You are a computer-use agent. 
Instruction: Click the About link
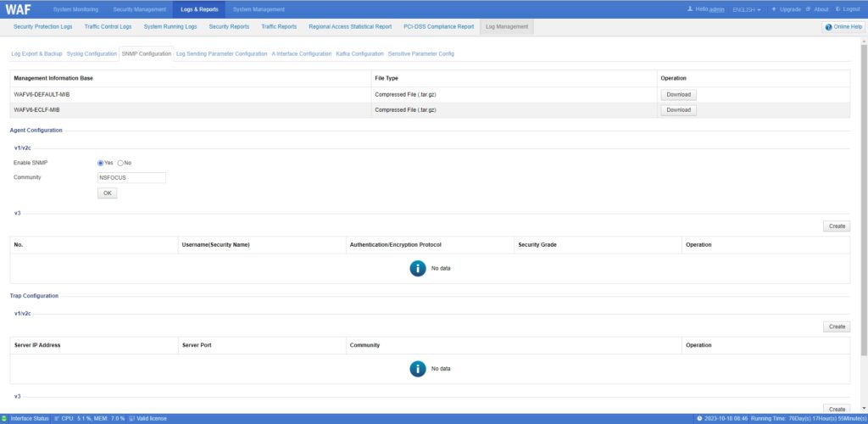point(821,9)
